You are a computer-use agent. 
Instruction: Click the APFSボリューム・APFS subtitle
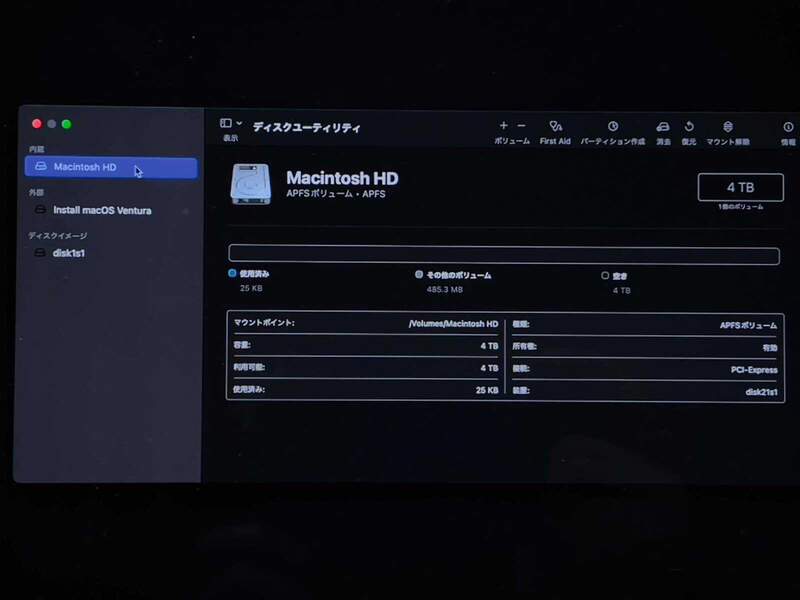click(336, 194)
